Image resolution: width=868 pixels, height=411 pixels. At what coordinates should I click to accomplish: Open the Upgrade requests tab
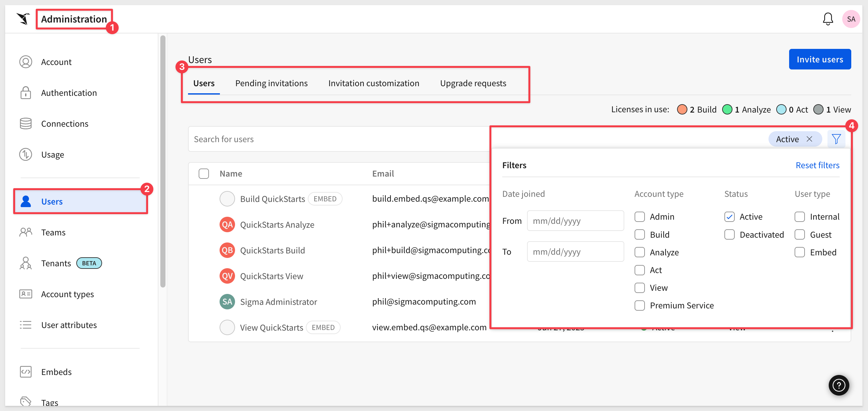coord(473,83)
